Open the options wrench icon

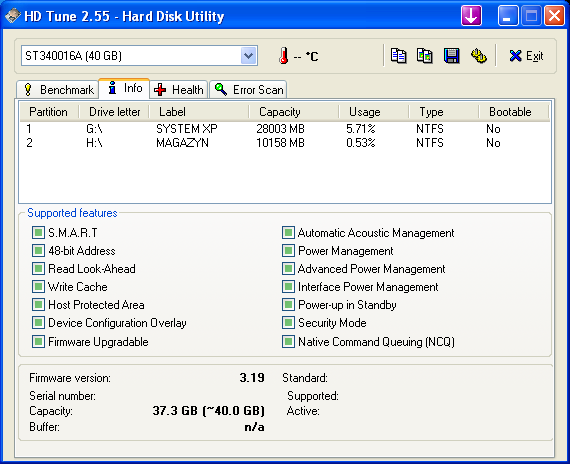[x=479, y=56]
